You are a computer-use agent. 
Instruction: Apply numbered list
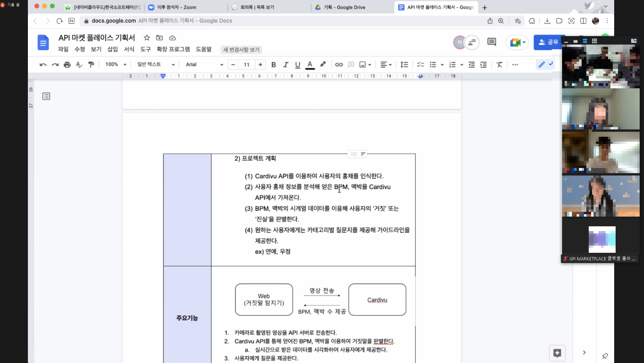click(452, 65)
